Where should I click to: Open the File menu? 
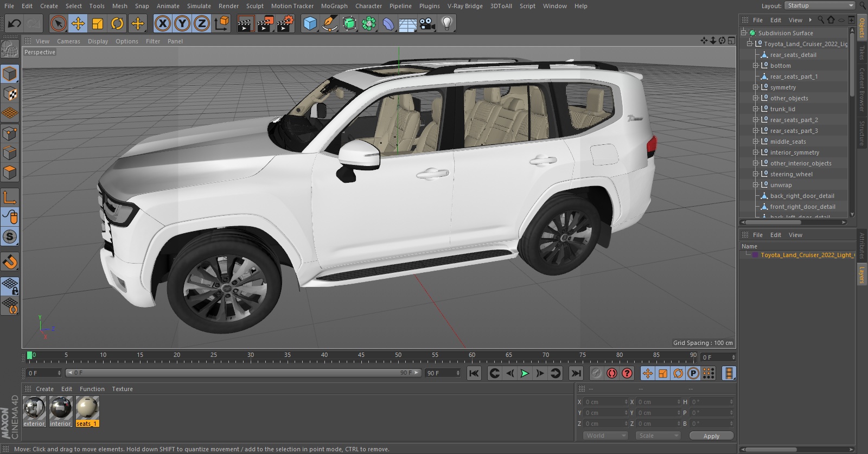tap(9, 6)
